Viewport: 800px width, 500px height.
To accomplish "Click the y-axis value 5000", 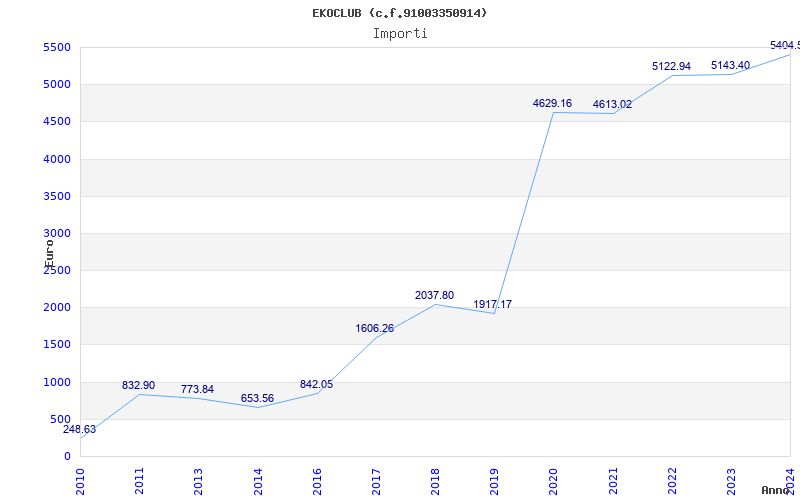I will tap(57, 85).
